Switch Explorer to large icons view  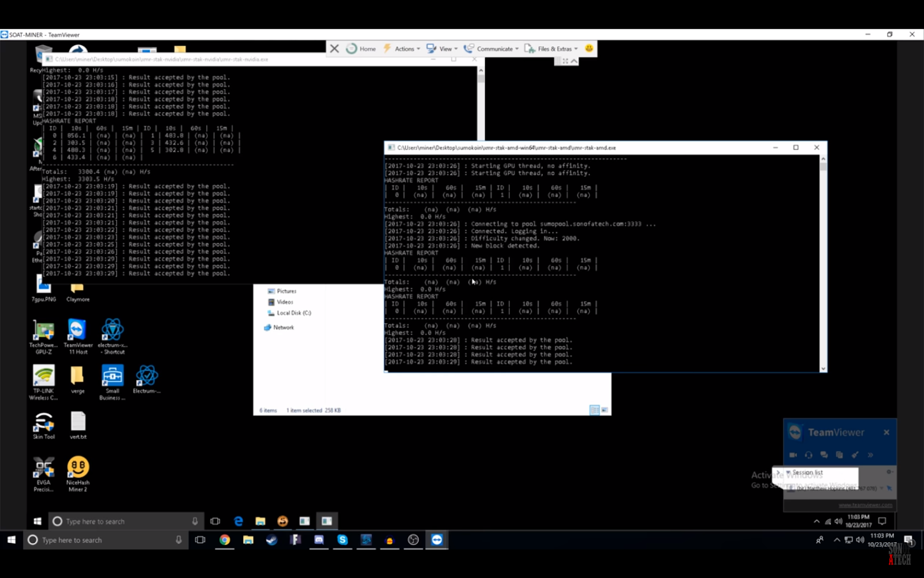pyautogui.click(x=604, y=410)
